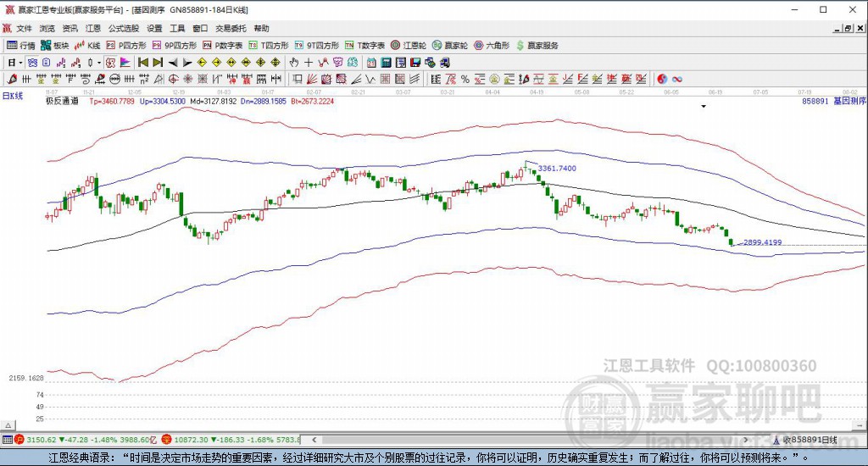Click the red-blue yin-yang icon
Viewport: 868px width, 466px height.
662,79
